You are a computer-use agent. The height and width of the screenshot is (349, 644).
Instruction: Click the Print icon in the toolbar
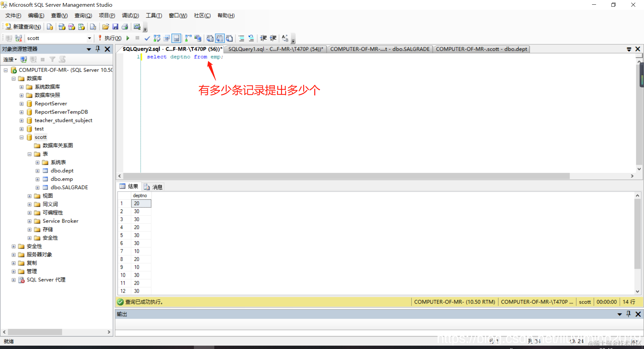click(x=125, y=27)
